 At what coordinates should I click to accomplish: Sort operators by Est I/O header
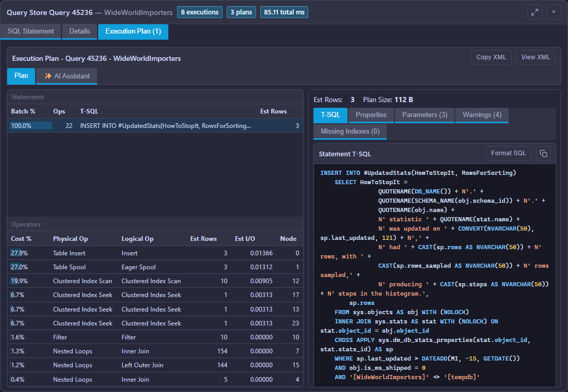pos(245,239)
